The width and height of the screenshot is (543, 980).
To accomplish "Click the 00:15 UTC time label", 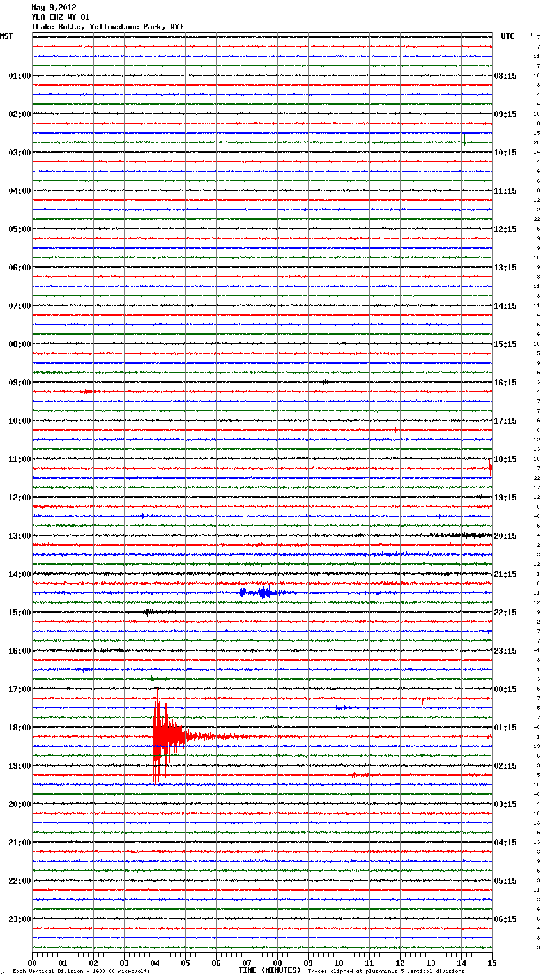I will click(x=505, y=689).
